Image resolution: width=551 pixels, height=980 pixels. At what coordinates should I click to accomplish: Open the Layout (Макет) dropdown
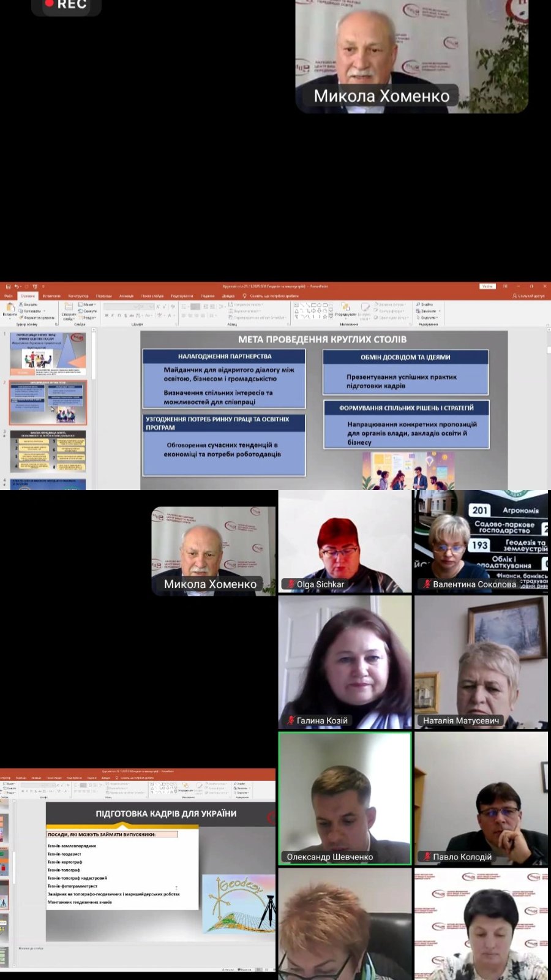(88, 304)
